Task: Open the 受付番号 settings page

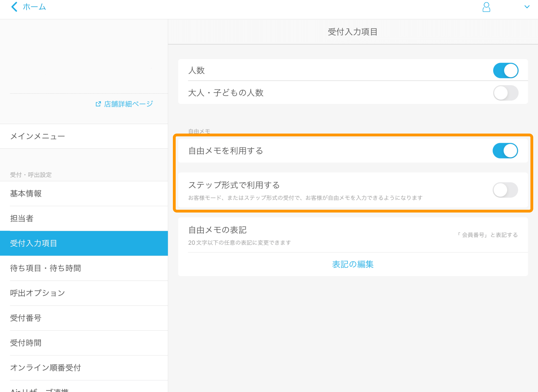Action: click(x=25, y=318)
